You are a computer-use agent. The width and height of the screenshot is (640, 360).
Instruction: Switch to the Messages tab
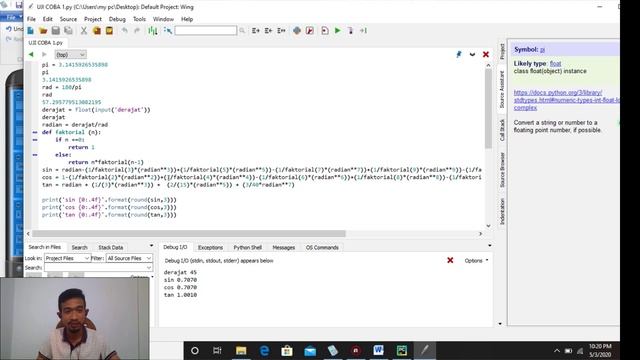coord(284,247)
